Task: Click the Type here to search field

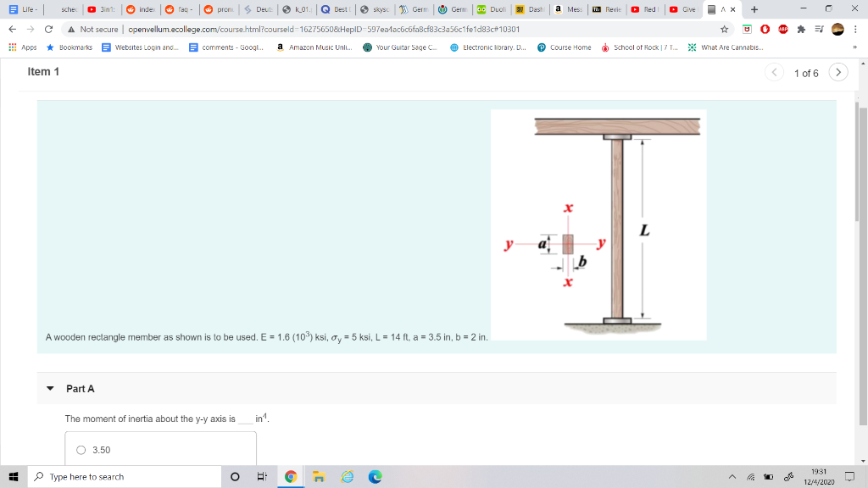Action: [x=127, y=478]
